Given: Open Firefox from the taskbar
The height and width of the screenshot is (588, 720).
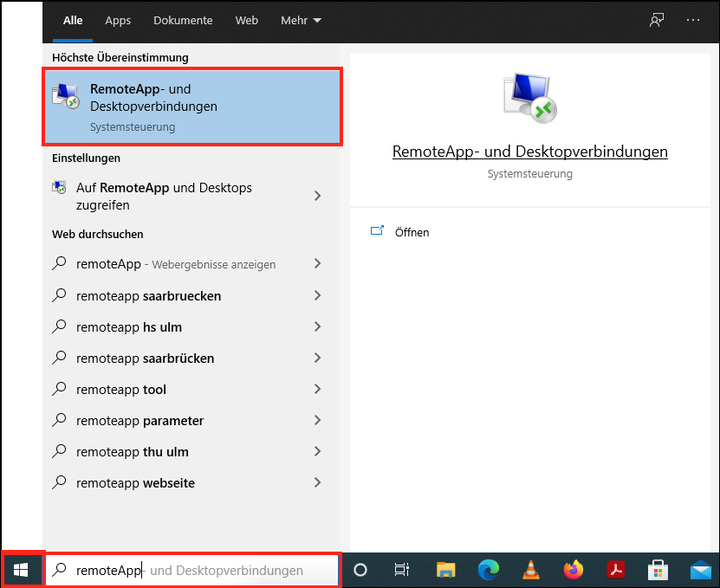Looking at the screenshot, I should coord(573,570).
